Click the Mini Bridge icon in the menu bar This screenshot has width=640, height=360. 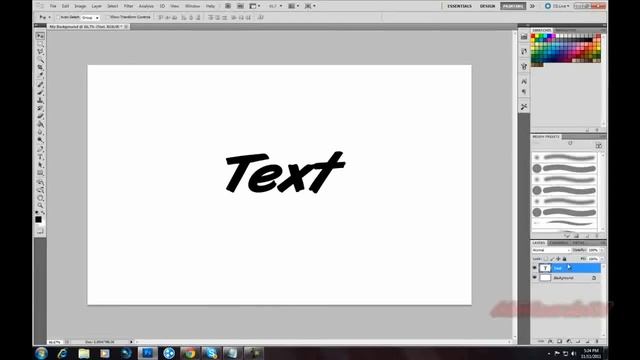pos(240,6)
